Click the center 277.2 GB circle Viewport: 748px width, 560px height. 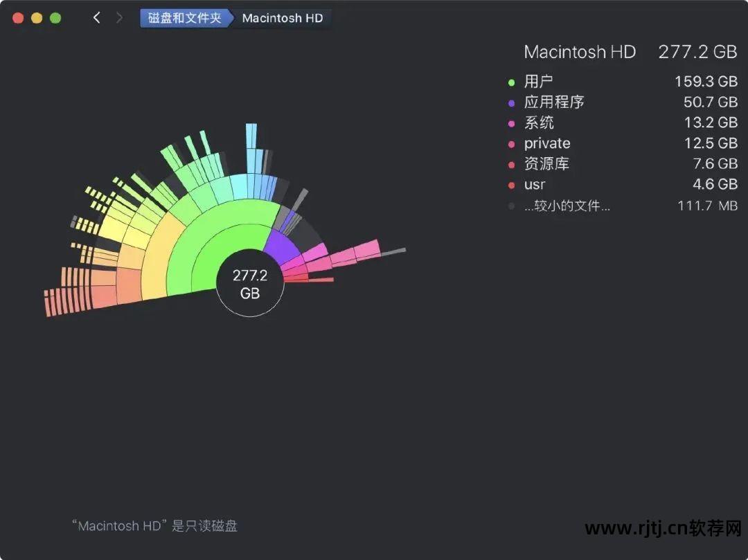250,284
